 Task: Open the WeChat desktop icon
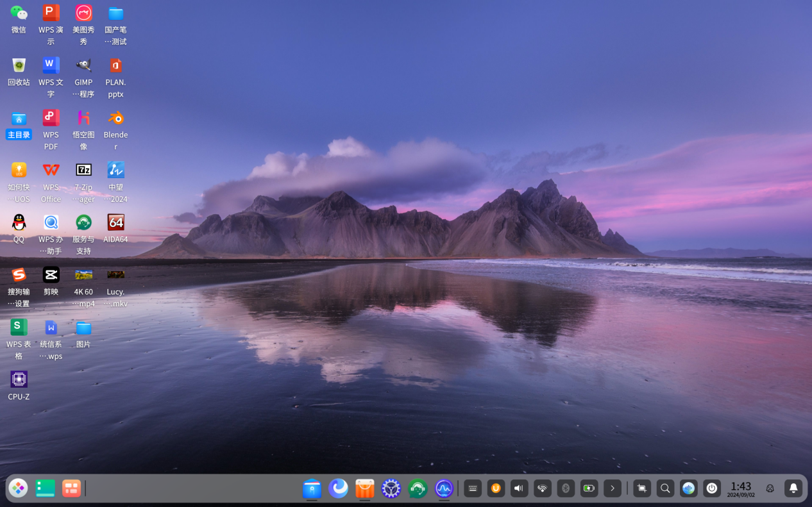click(x=19, y=13)
